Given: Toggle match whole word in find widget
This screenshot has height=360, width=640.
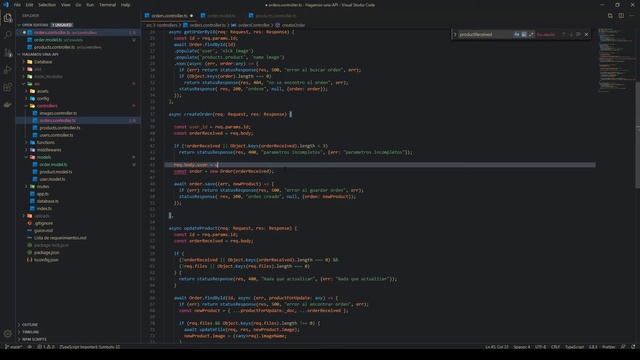Looking at the screenshot, I should pyautogui.click(x=524, y=35).
